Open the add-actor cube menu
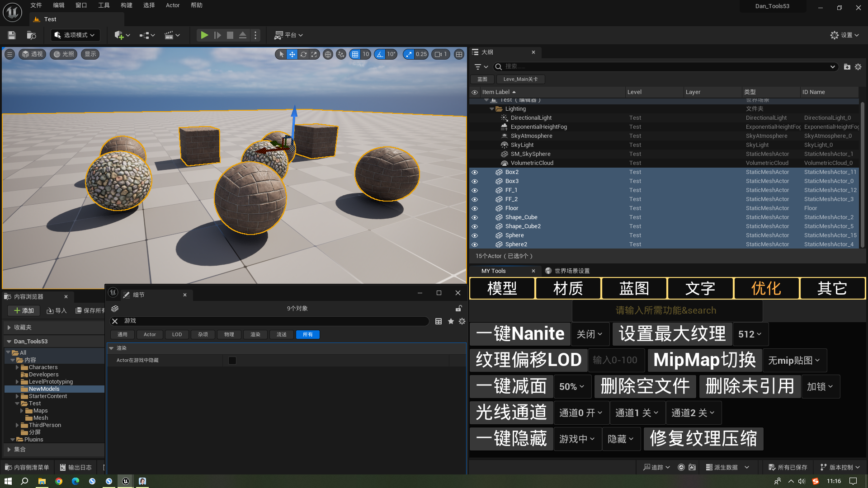 [x=122, y=35]
